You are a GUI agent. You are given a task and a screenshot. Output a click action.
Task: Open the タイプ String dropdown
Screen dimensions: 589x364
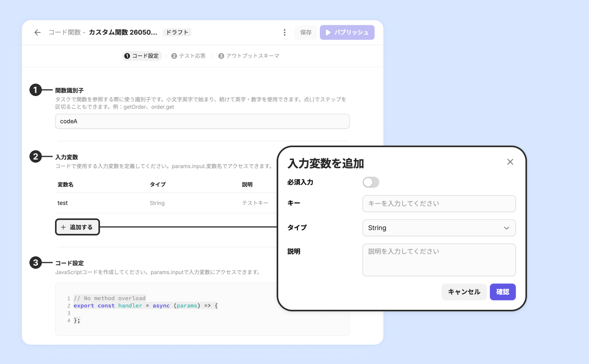(x=439, y=228)
